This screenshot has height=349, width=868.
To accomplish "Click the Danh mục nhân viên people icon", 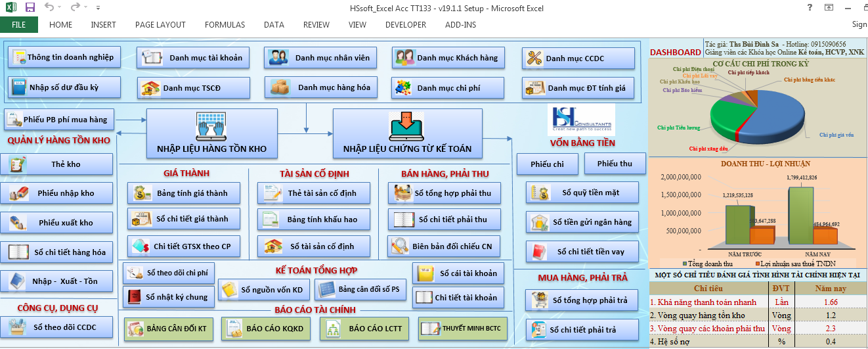I will tap(280, 58).
